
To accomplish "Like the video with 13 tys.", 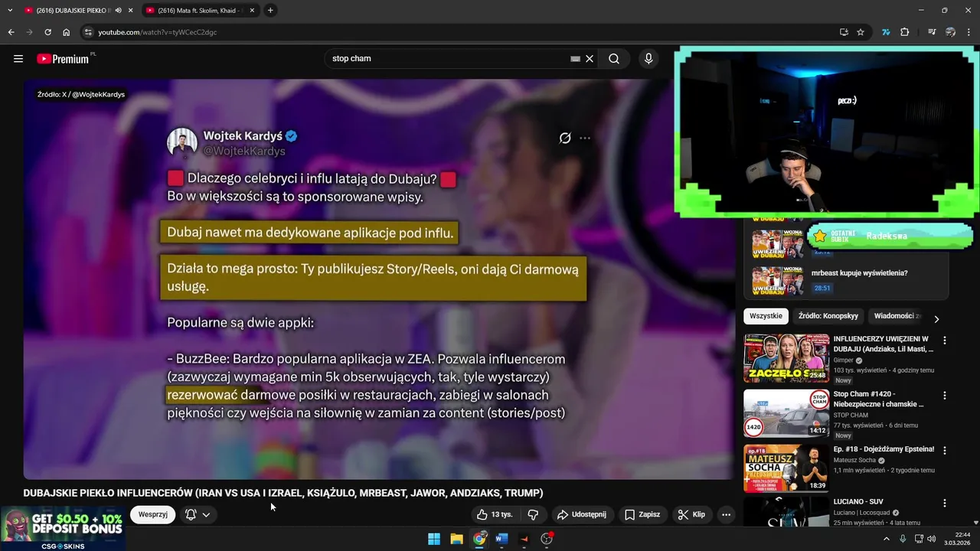I will click(495, 514).
